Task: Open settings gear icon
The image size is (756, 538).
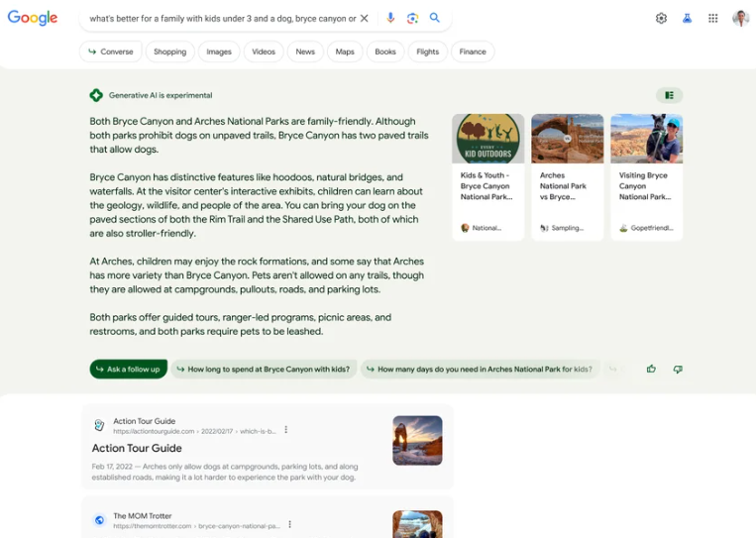Action: click(x=661, y=18)
